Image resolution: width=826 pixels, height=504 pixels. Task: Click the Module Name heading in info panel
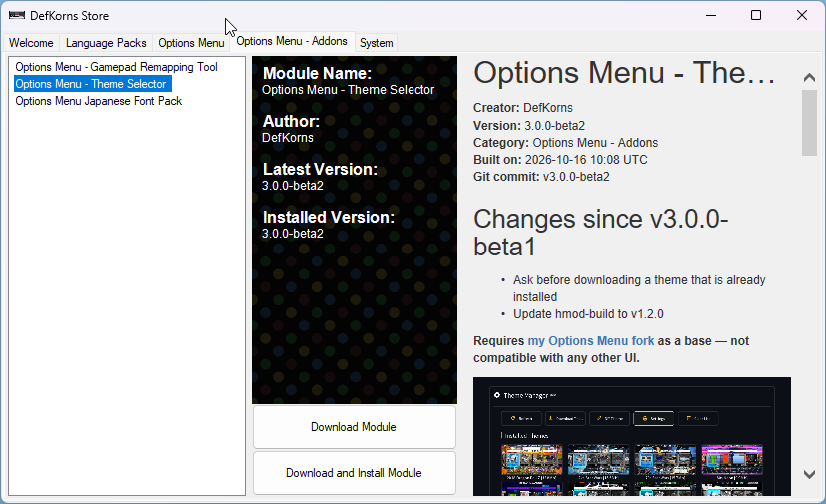[x=317, y=73]
